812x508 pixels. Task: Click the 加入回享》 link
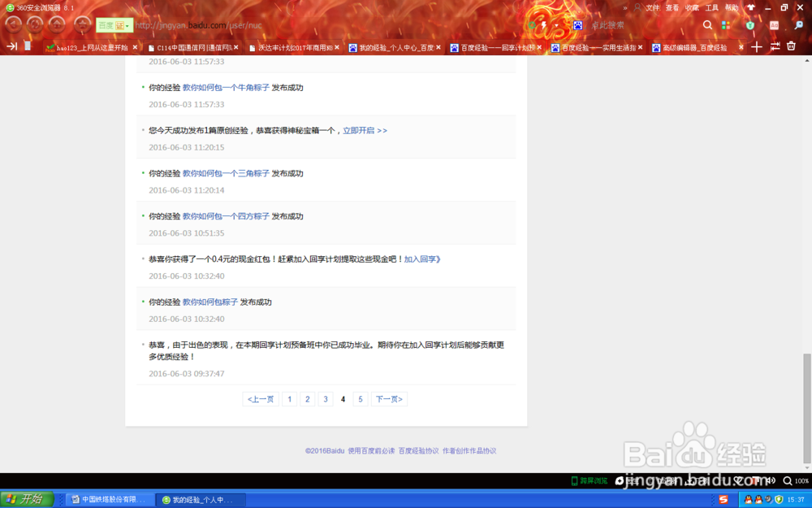tap(422, 259)
